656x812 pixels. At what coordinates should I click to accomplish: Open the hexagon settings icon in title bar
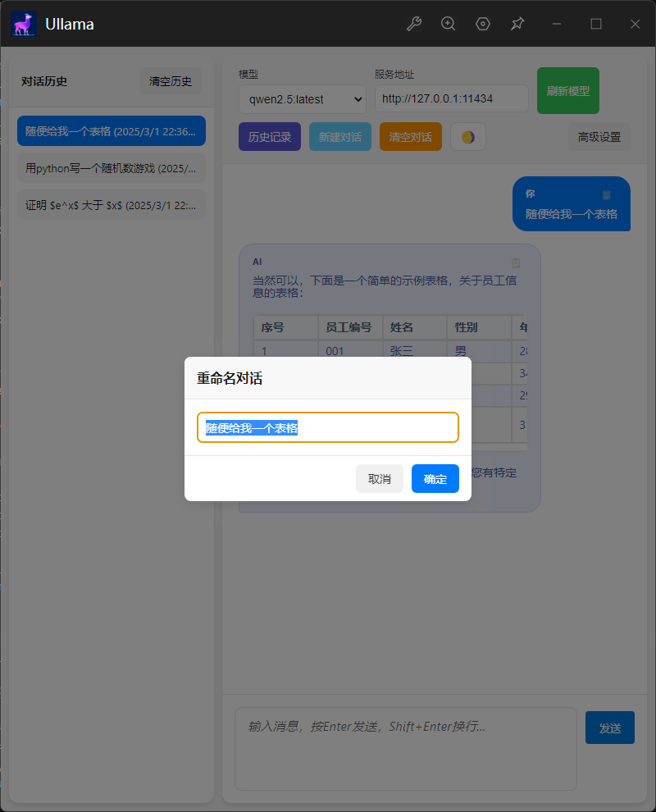coord(483,24)
